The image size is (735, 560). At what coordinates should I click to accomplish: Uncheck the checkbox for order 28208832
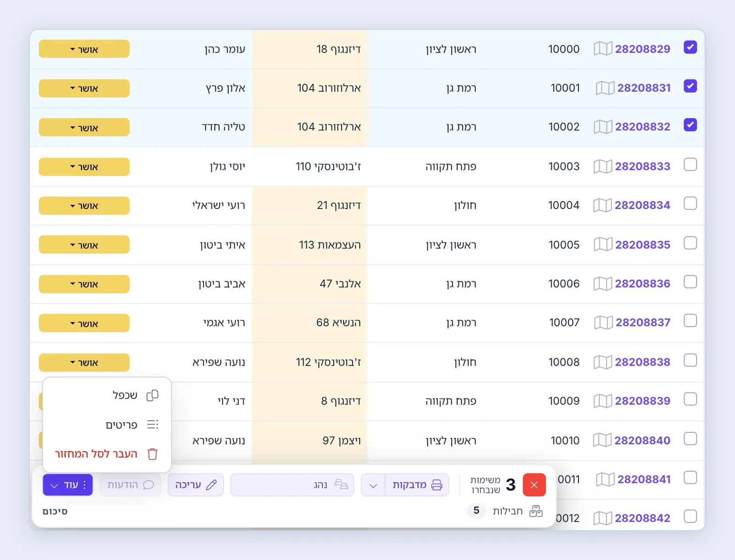[x=690, y=125]
